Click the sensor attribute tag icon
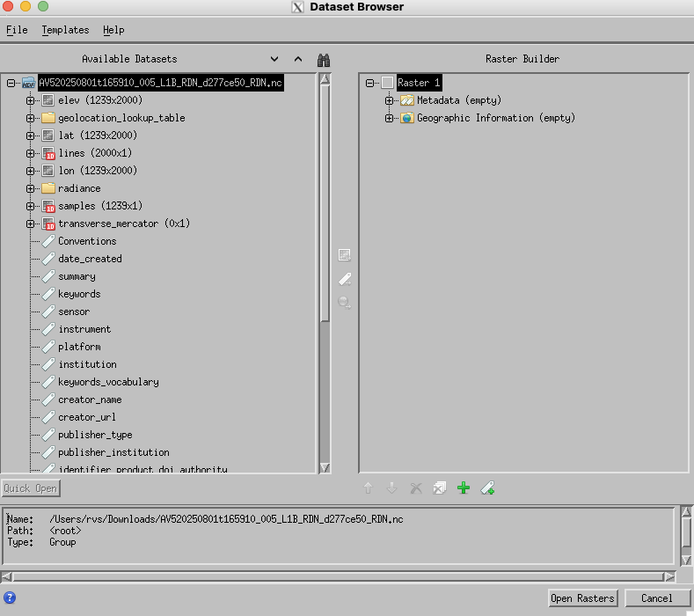This screenshot has height=616, width=694. [48, 312]
